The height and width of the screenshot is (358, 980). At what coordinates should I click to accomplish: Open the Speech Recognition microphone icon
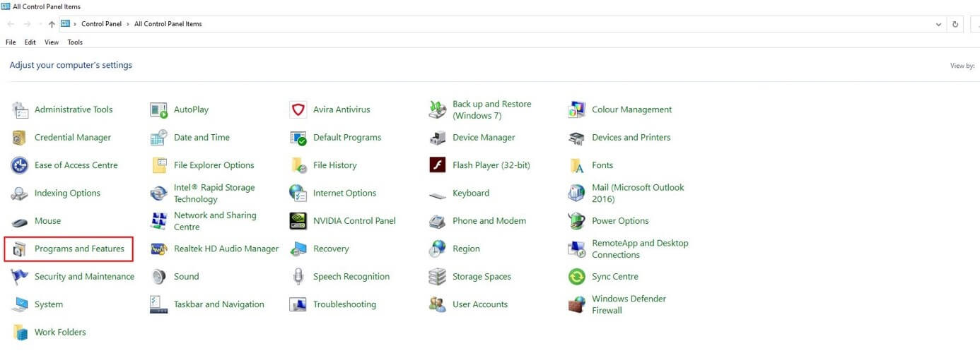tap(298, 277)
